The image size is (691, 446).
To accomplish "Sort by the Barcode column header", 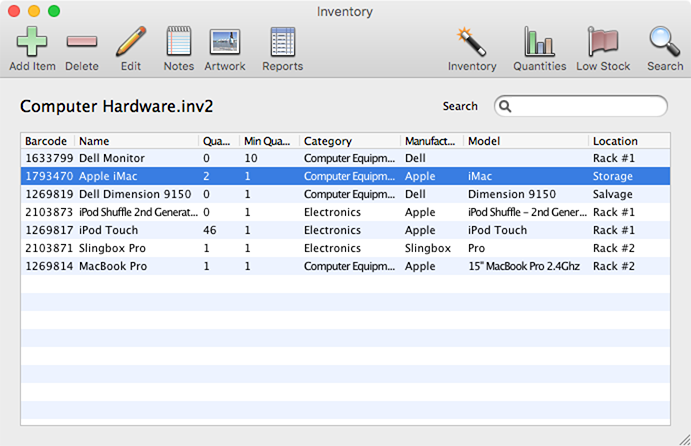I will [x=46, y=141].
